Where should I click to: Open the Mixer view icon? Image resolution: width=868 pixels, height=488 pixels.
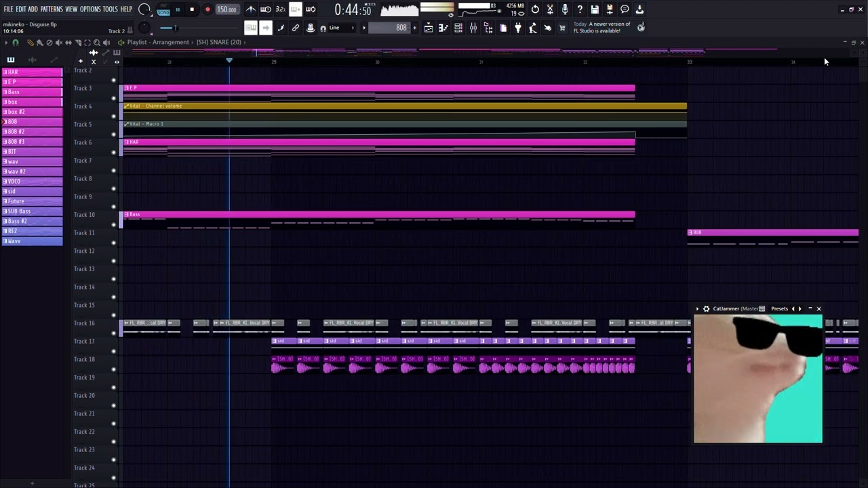[473, 28]
